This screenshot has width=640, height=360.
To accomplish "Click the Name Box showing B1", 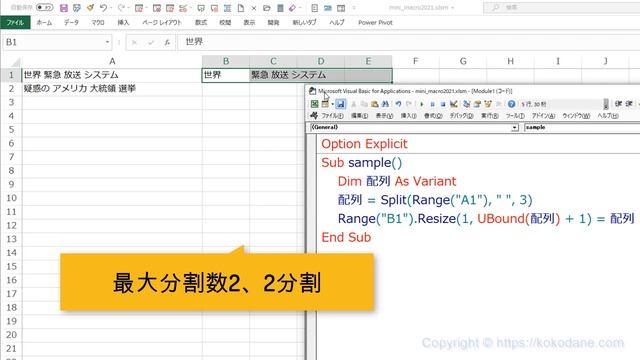I will 56,42.
